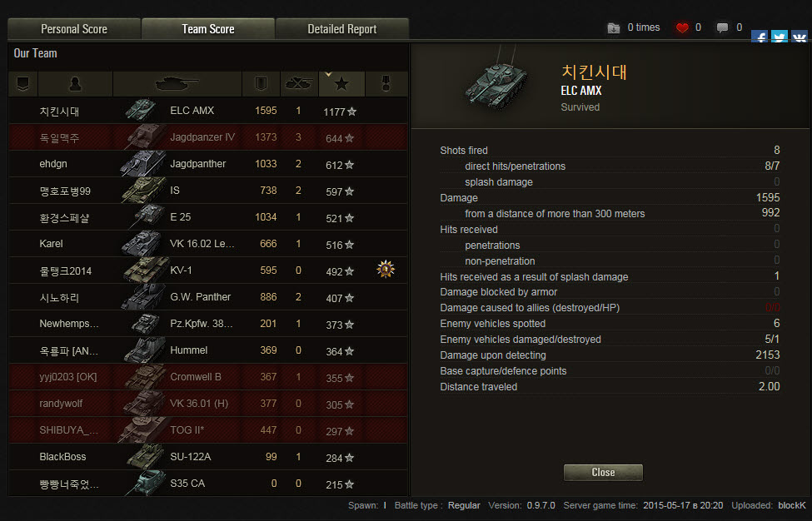Select ehdgn's Jagdpanther row
812x521 pixels.
pyautogui.click(x=208, y=164)
